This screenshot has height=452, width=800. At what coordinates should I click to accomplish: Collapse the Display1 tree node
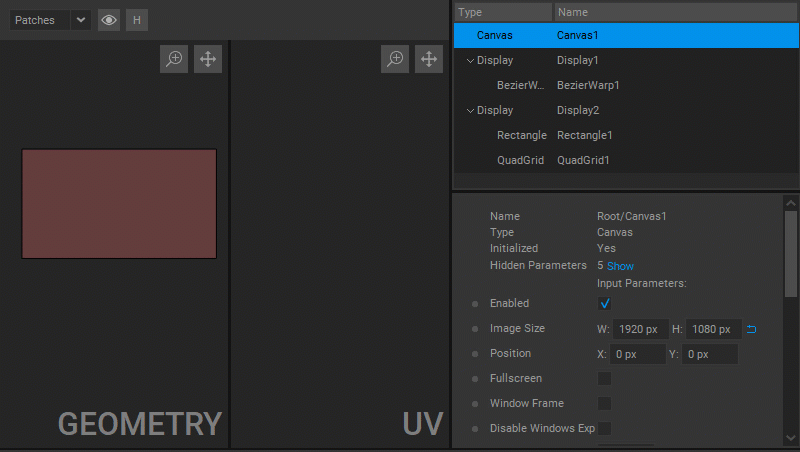[470, 61]
